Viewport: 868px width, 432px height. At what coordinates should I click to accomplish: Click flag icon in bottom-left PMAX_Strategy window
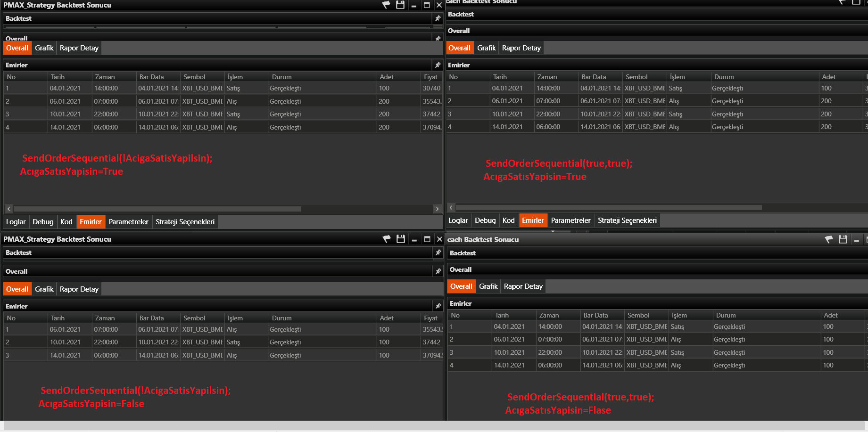[387, 239]
